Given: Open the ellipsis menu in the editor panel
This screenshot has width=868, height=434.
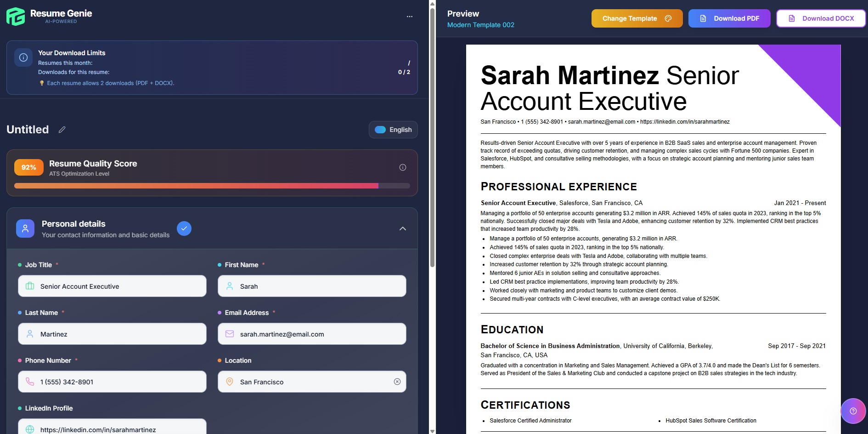Looking at the screenshot, I should pos(409,16).
